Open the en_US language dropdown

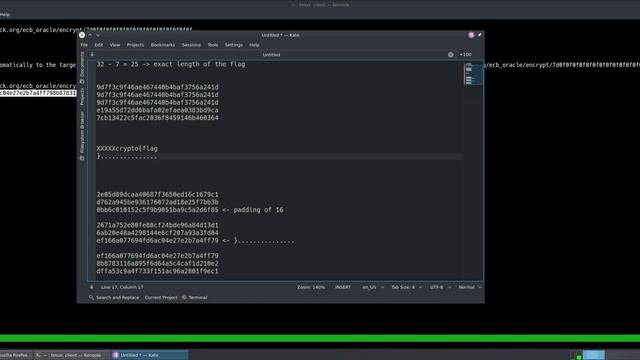(373, 287)
